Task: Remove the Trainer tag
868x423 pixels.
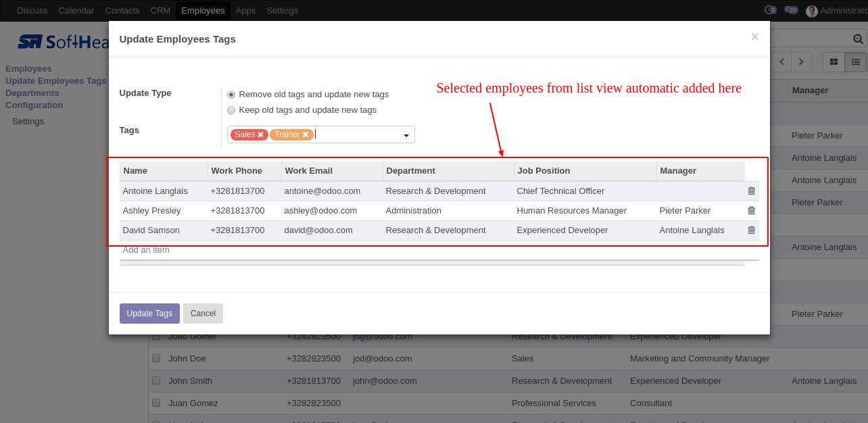Action: pyautogui.click(x=306, y=134)
